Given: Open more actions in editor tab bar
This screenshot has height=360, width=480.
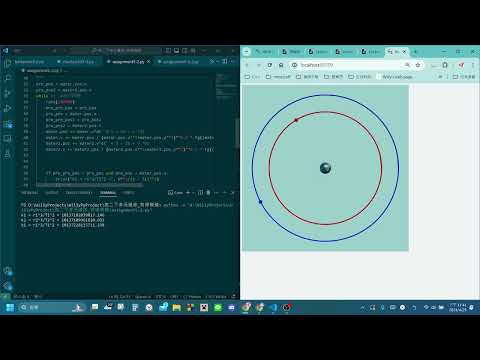Looking at the screenshot, I should (232, 62).
